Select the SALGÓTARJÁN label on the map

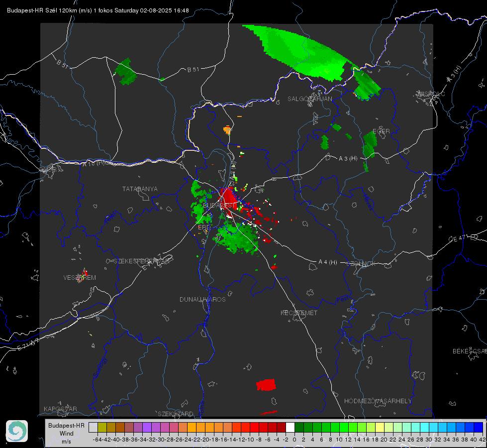coord(309,99)
